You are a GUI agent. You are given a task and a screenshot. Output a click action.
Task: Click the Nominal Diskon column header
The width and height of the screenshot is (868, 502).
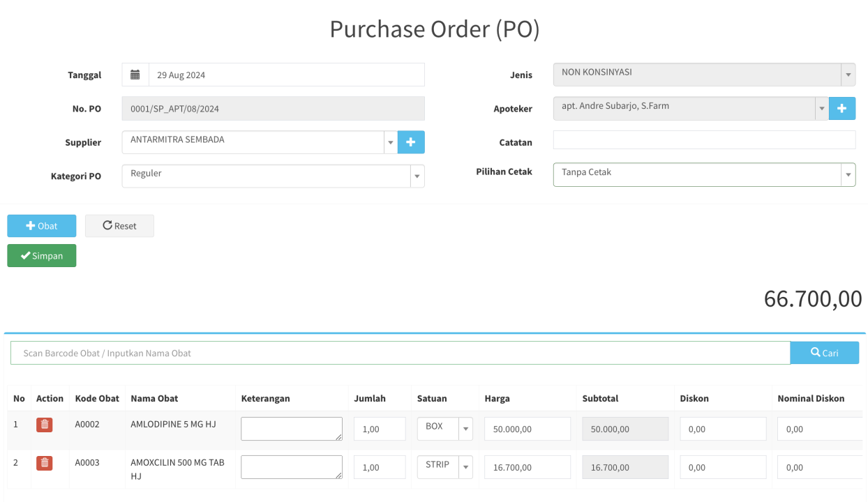(x=811, y=399)
